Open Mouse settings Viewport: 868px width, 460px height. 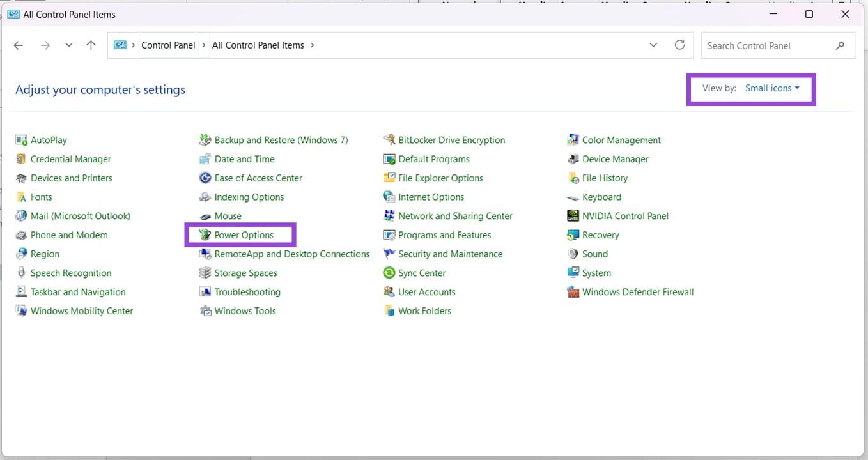click(228, 215)
